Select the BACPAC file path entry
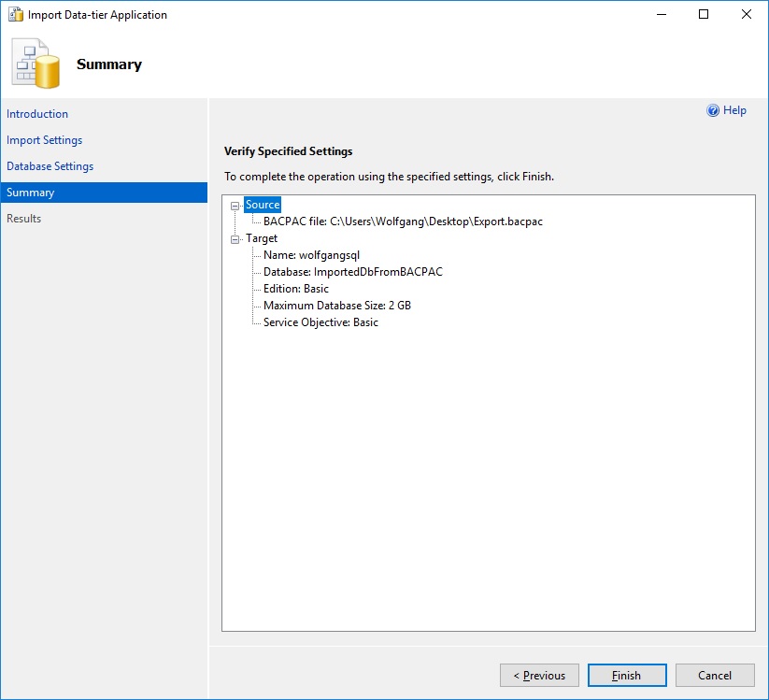This screenshot has height=700, width=769. (403, 221)
